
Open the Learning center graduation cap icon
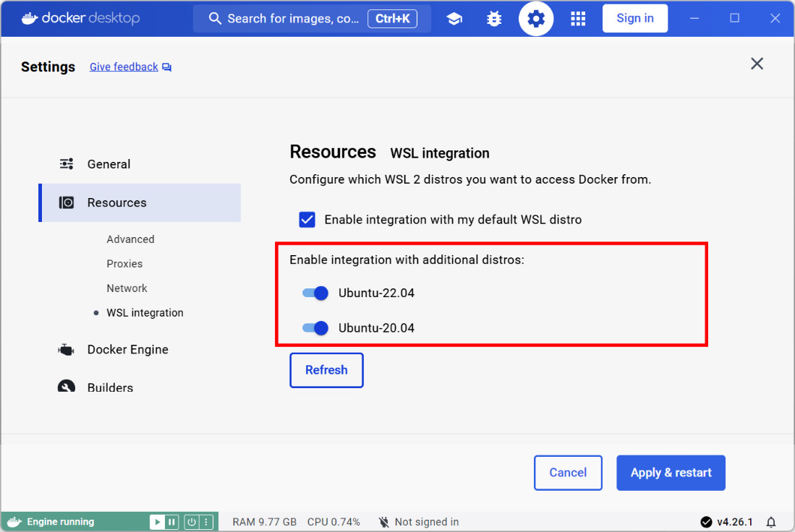coord(454,19)
